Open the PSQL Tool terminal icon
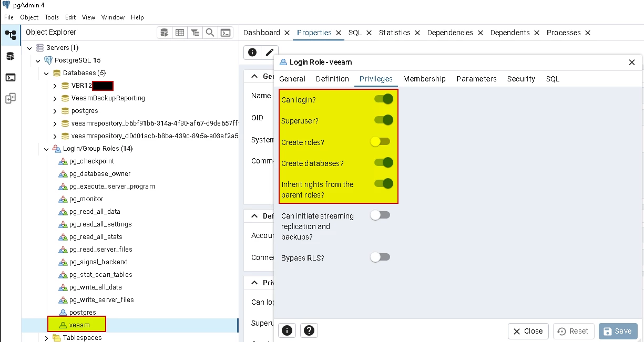This screenshot has width=644, height=342. [x=226, y=33]
